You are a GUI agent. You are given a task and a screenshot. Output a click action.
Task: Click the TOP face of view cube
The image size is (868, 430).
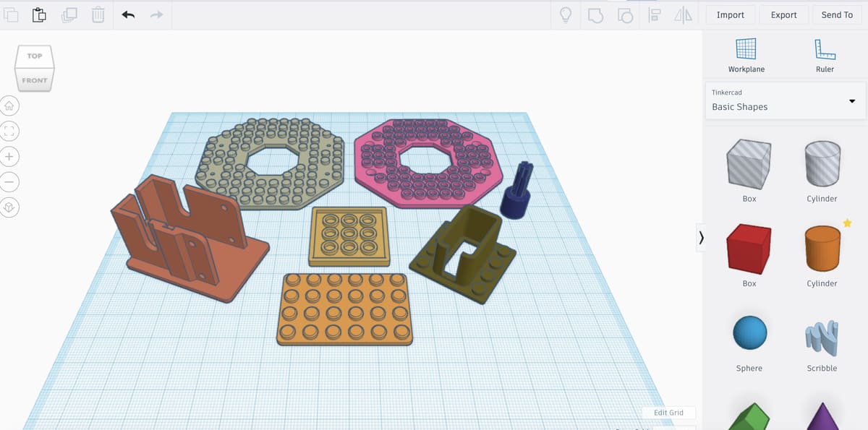34,56
